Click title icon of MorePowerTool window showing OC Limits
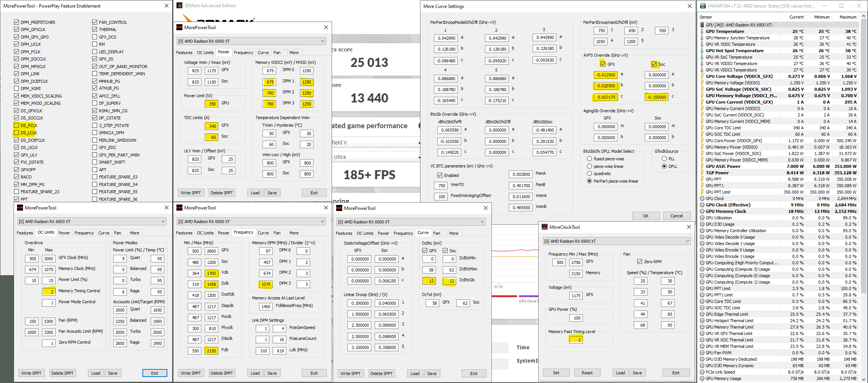This screenshot has width=868, height=383. (20, 208)
